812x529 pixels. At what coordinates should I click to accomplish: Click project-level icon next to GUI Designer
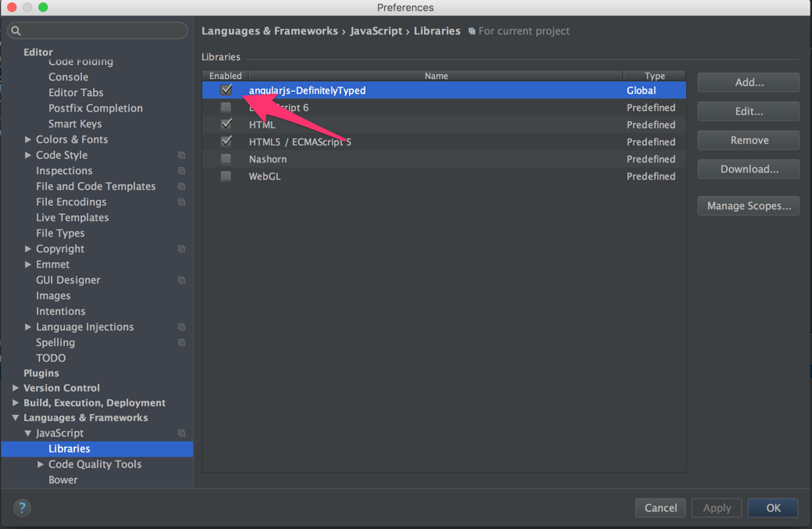pos(181,280)
